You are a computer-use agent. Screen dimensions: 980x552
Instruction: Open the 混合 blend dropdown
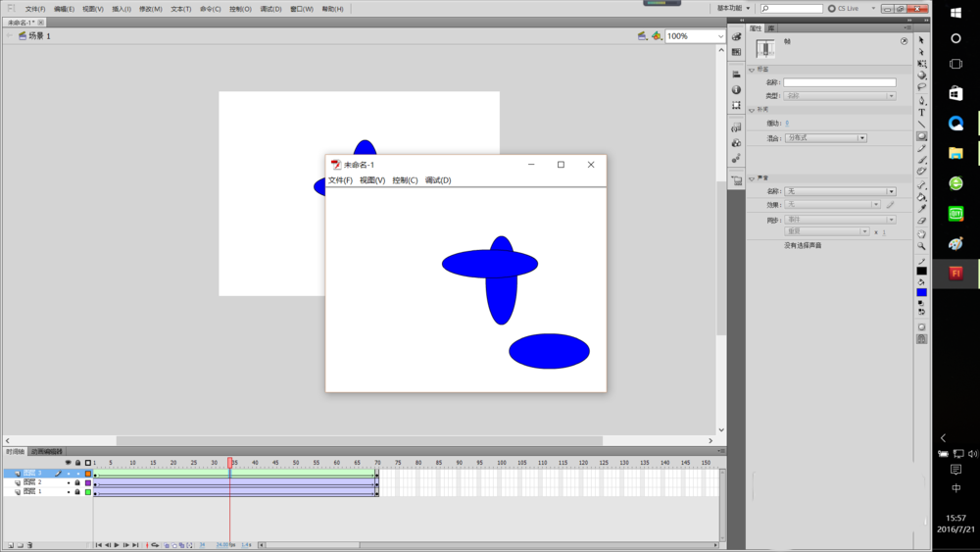pyautogui.click(x=825, y=138)
